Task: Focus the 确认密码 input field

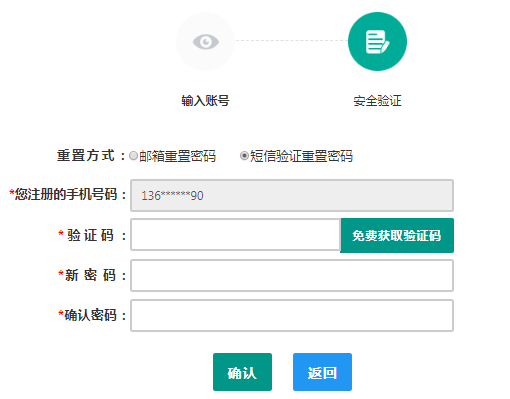Action: click(x=292, y=316)
